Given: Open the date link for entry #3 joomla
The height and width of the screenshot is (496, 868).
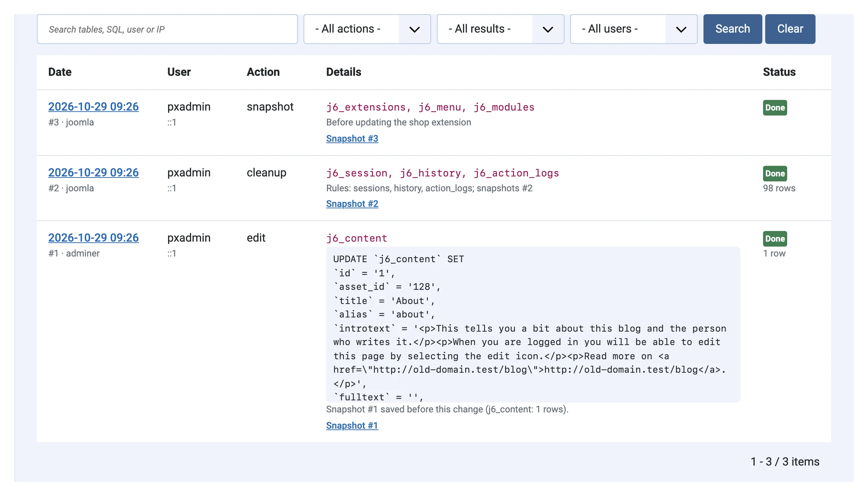Looking at the screenshot, I should (93, 107).
